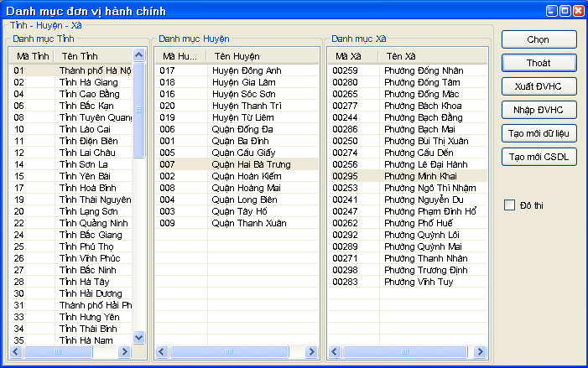588x368 pixels.
Task: Click the Tên Huyện column header
Action: (263, 56)
